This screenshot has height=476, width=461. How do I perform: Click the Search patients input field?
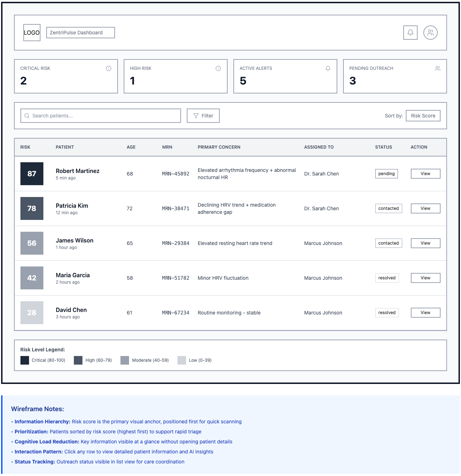tap(104, 116)
